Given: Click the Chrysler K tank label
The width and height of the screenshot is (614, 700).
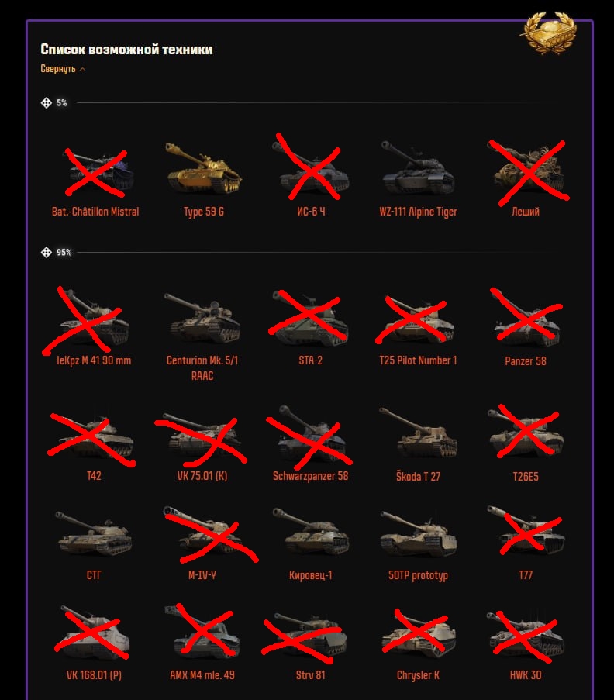Looking at the screenshot, I should point(419,675).
